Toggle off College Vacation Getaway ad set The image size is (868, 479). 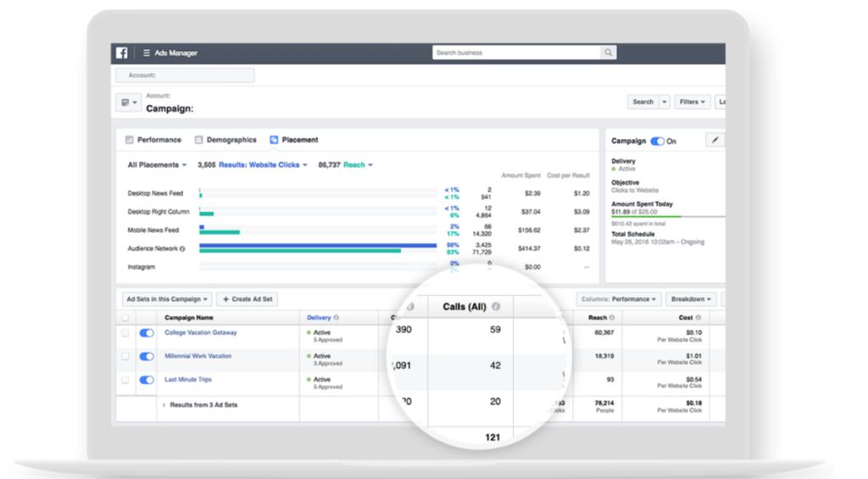tap(147, 333)
